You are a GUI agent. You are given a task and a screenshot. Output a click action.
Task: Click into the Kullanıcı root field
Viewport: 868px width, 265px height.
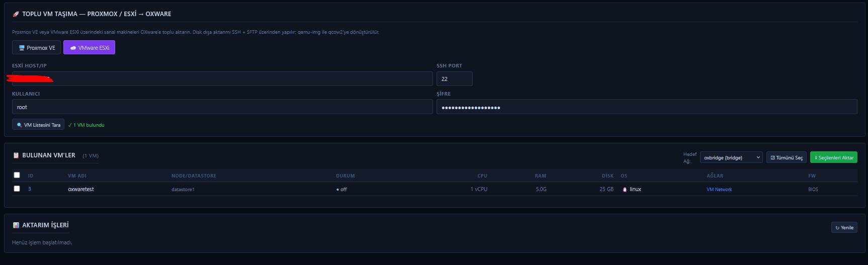[222, 107]
